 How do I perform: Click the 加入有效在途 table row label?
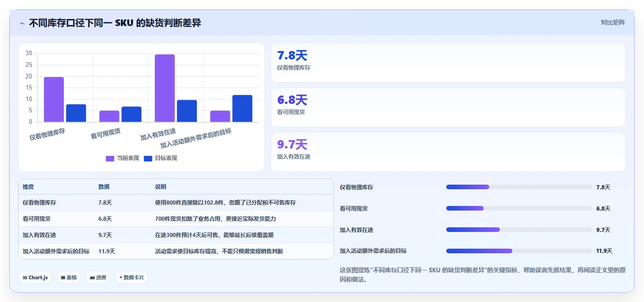[39, 235]
